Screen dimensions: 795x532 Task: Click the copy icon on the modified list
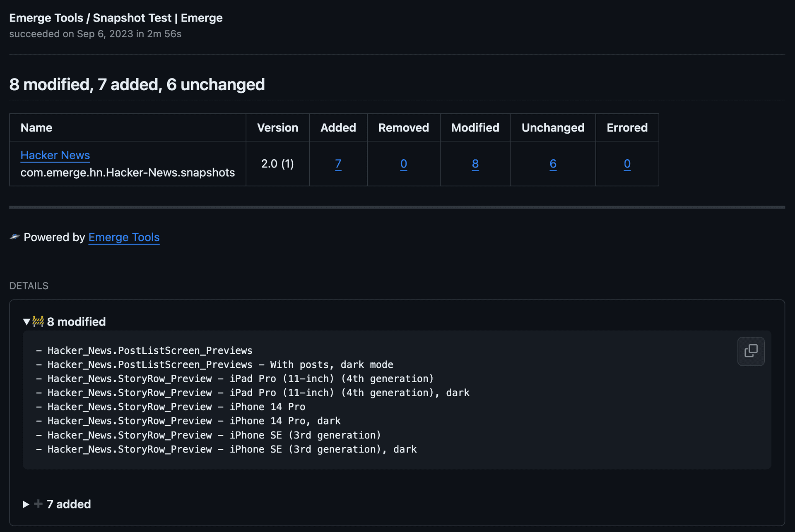point(751,351)
